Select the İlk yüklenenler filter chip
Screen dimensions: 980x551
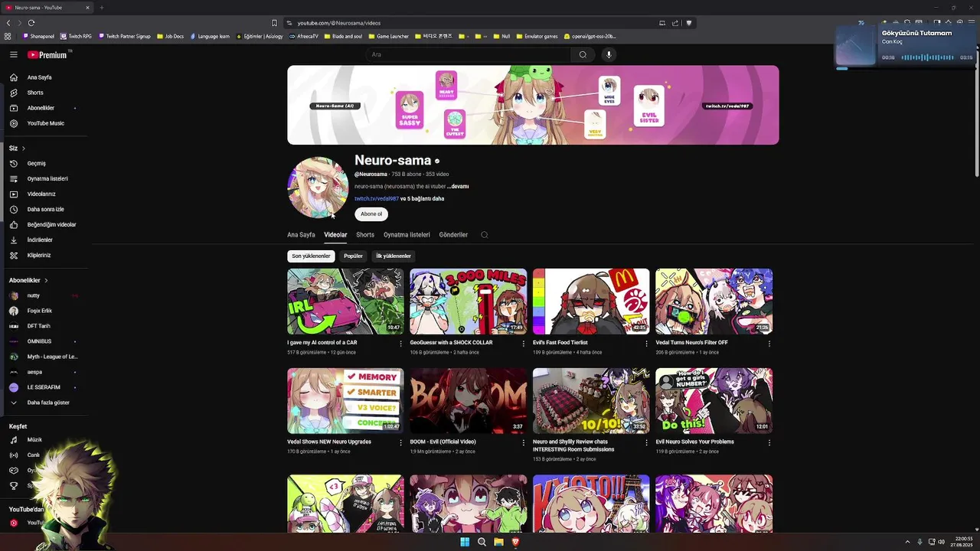click(394, 256)
